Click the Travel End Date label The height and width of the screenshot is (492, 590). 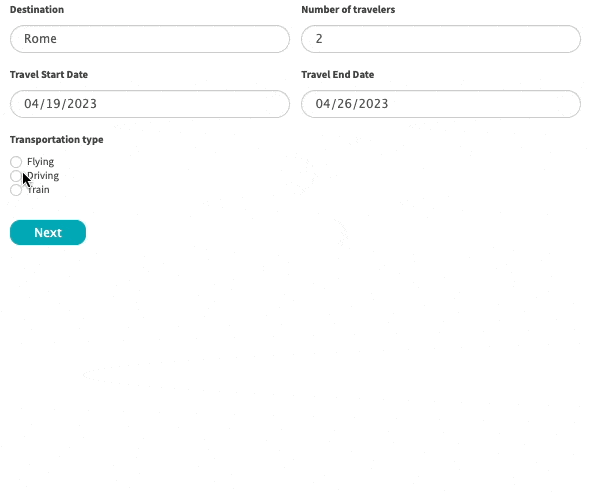tap(338, 74)
